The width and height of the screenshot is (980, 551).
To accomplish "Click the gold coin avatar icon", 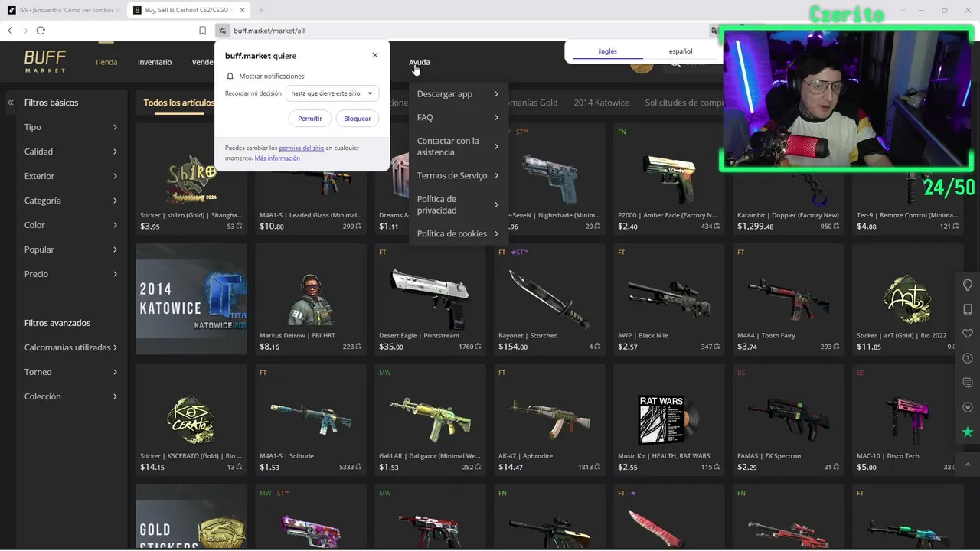I will coord(642,64).
